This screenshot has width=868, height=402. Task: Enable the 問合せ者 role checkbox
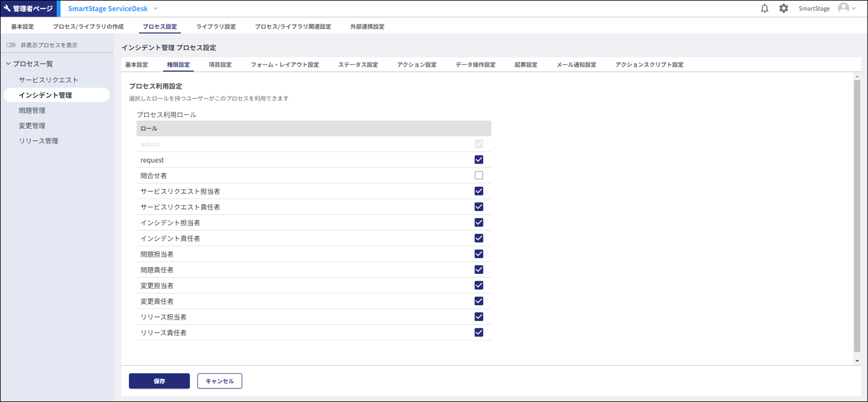tap(478, 175)
